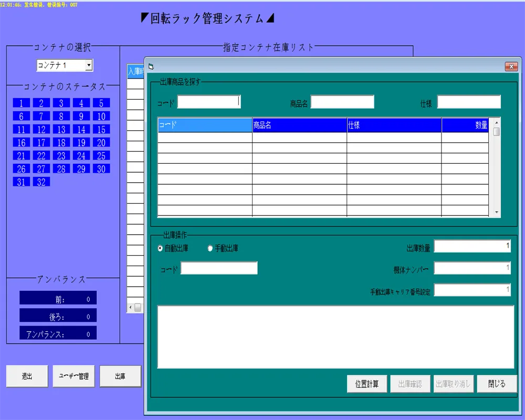The image size is (525, 420).
Task: Select container status number 1
Action: pyautogui.click(x=22, y=103)
